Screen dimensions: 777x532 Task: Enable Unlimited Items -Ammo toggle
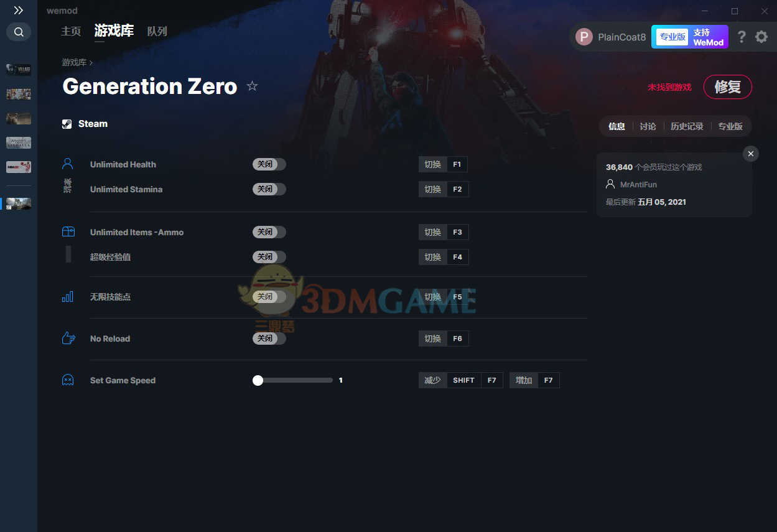click(x=269, y=232)
